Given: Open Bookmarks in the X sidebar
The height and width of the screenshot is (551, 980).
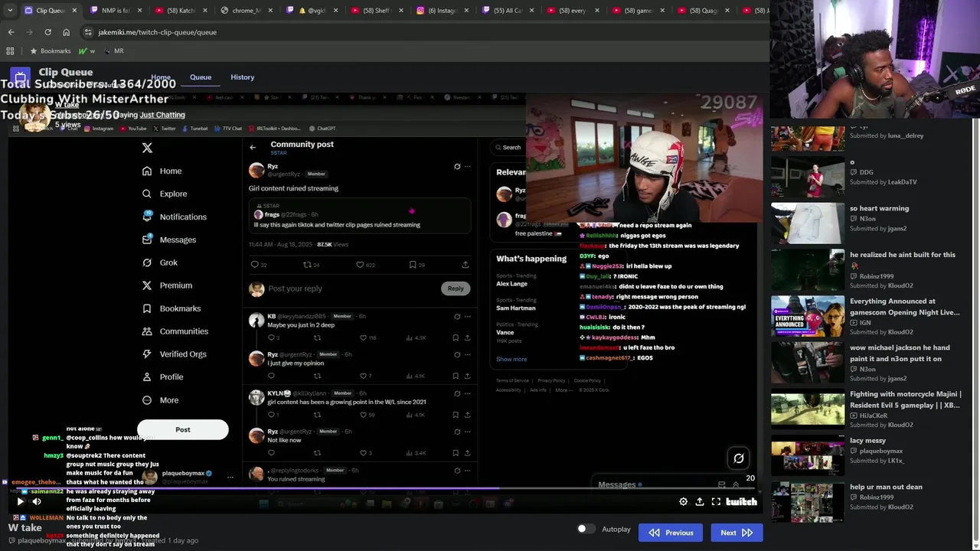Looking at the screenshot, I should 171,308.
